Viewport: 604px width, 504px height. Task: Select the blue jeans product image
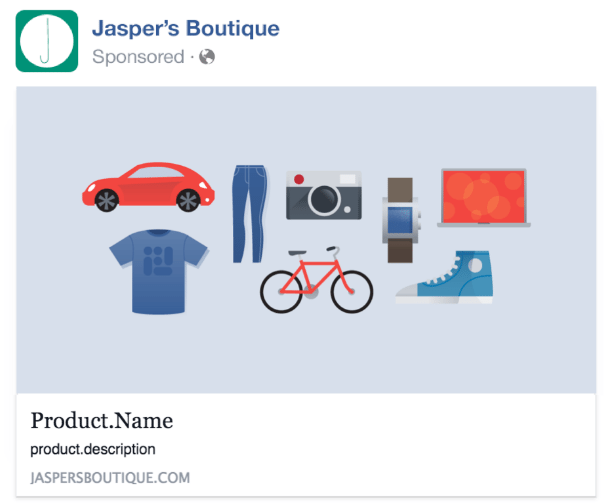(x=250, y=214)
